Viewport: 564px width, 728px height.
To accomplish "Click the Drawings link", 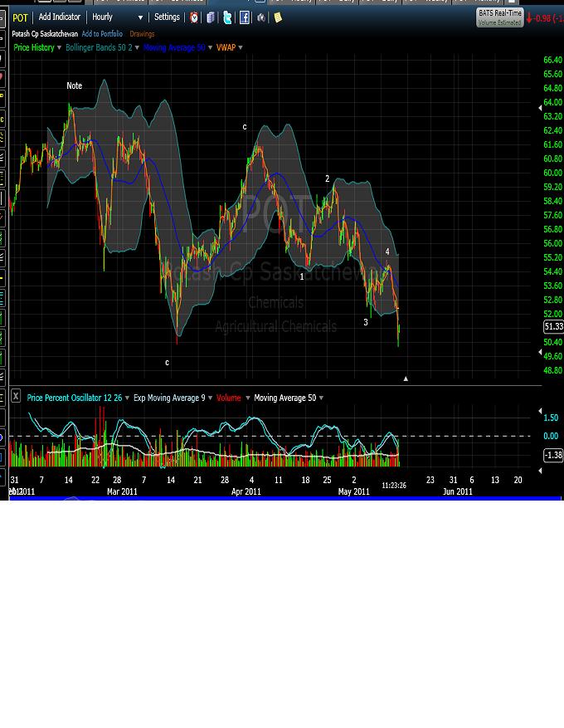I will [x=142, y=34].
